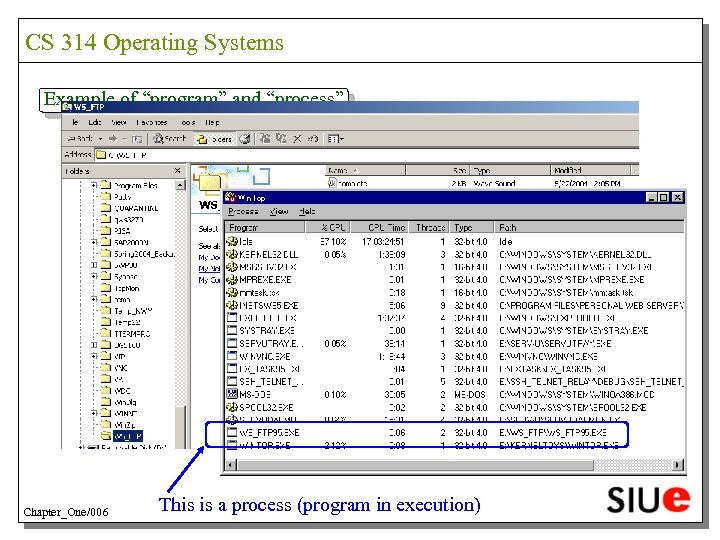The height and width of the screenshot is (540, 720).
Task: Click the Name column header in Explorer file list
Action: [365, 170]
